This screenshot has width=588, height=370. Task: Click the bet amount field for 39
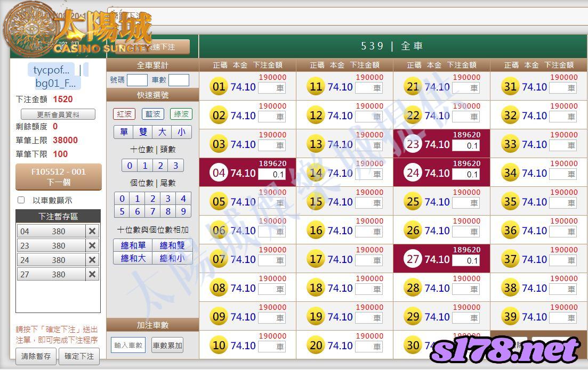tap(563, 318)
